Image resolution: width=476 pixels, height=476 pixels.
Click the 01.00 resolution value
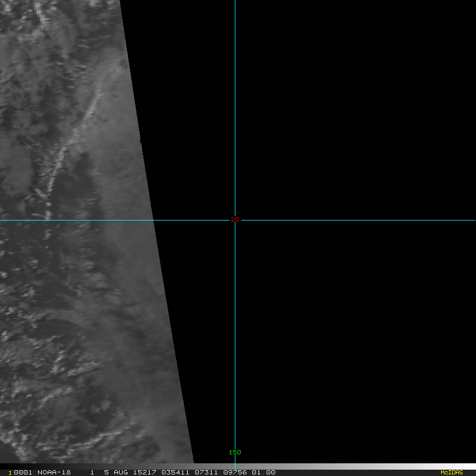point(264,472)
